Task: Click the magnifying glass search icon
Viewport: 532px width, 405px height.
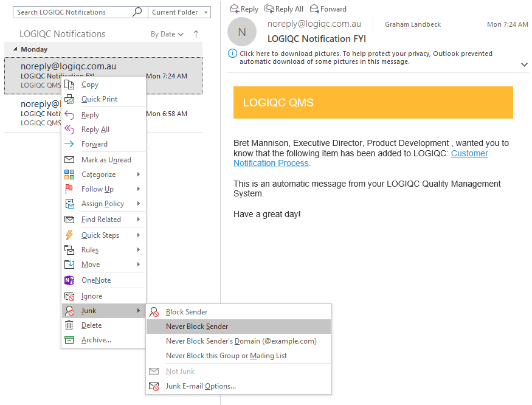Action: coord(137,12)
